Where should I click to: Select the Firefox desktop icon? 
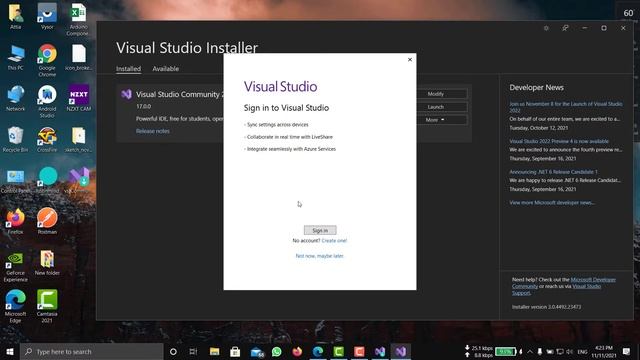16,221
